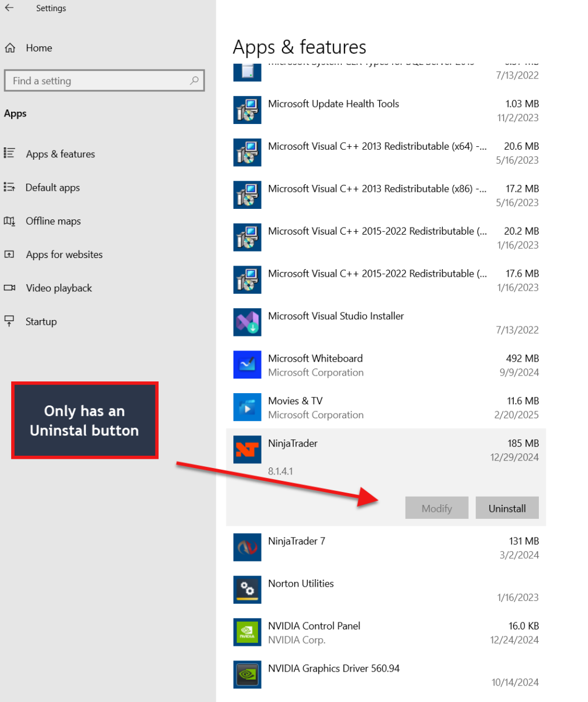Click Visual C++ 2013 Redistributable (x86) icon
Screen dimensions: 588x702
pyautogui.click(x=247, y=195)
